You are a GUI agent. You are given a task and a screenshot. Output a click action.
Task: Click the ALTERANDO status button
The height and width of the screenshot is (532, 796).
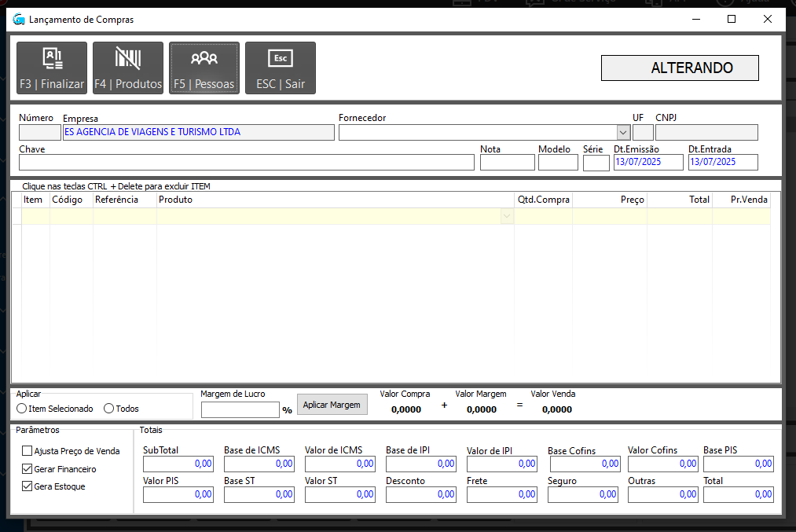(680, 68)
